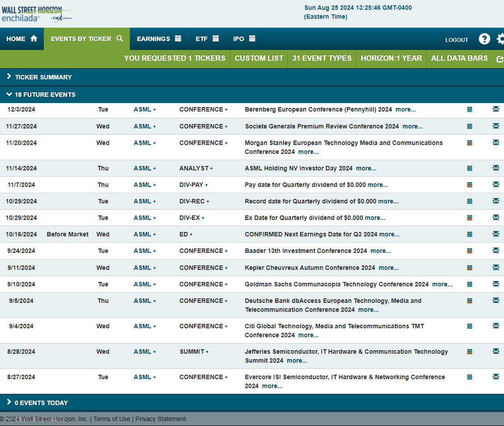Click date 10/16/2024 cell

pyautogui.click(x=21, y=234)
